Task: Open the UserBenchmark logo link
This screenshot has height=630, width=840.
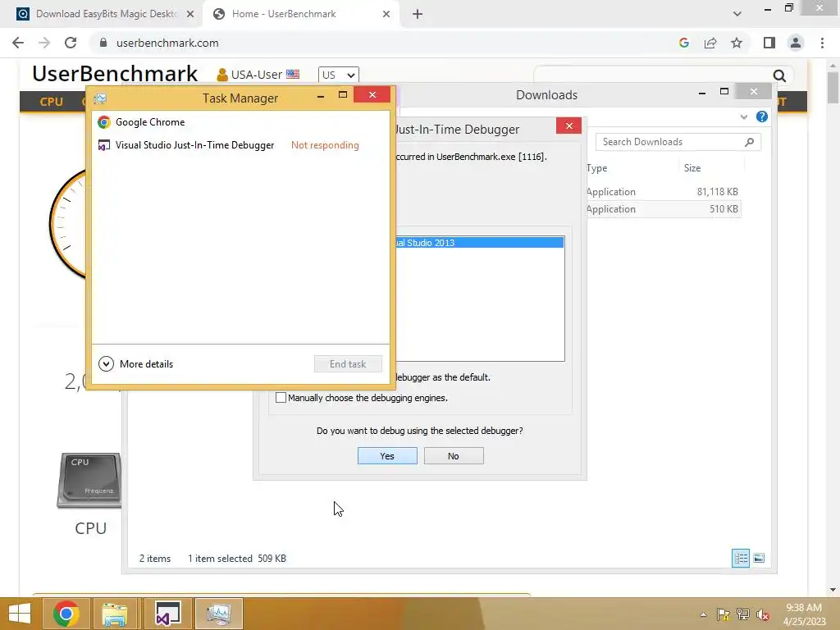Action: click(115, 74)
